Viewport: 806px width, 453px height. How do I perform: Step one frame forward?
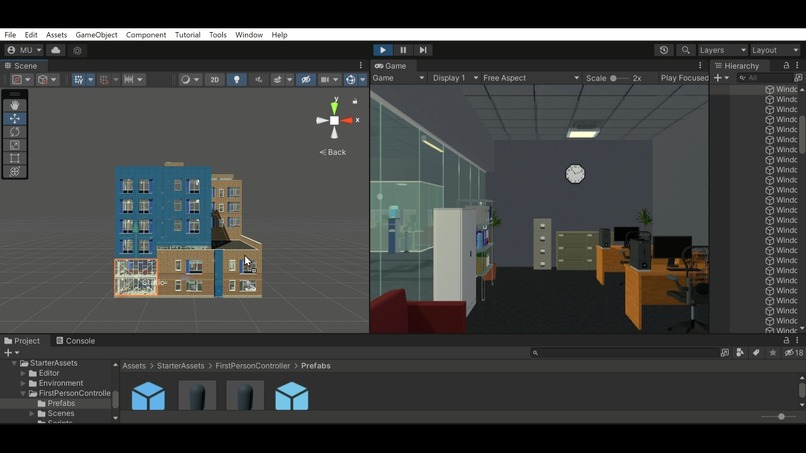point(423,50)
